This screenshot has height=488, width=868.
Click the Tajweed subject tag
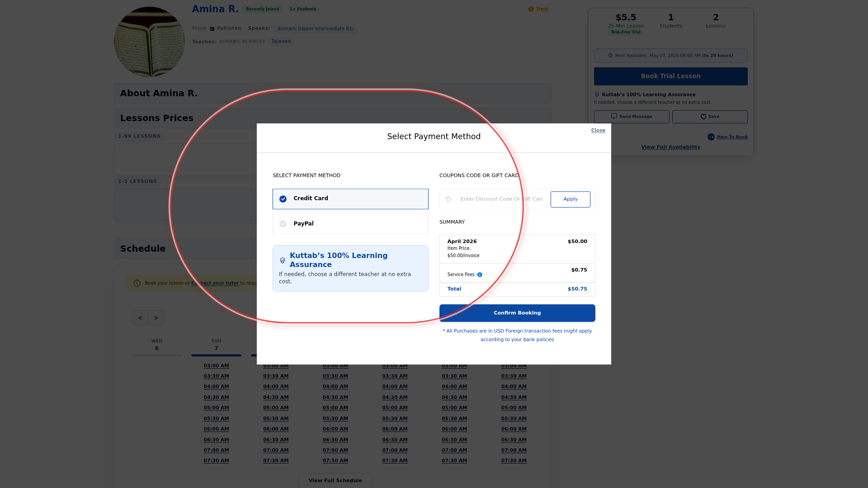tap(281, 42)
